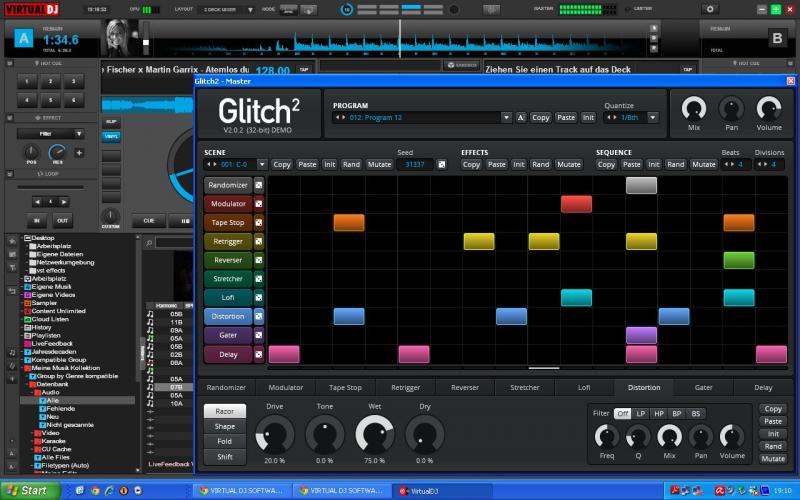This screenshot has height=500, width=800.
Task: Click the Drive knob
Action: pyautogui.click(x=274, y=434)
